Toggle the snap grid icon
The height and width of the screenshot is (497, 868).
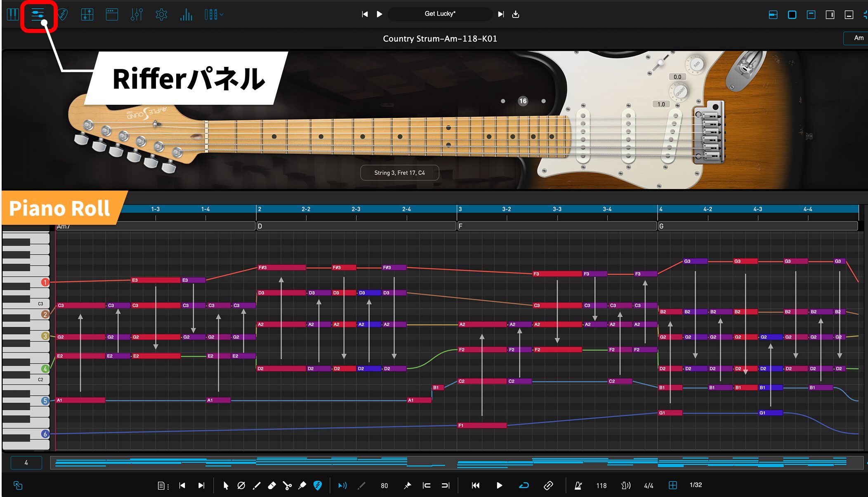coord(672,485)
